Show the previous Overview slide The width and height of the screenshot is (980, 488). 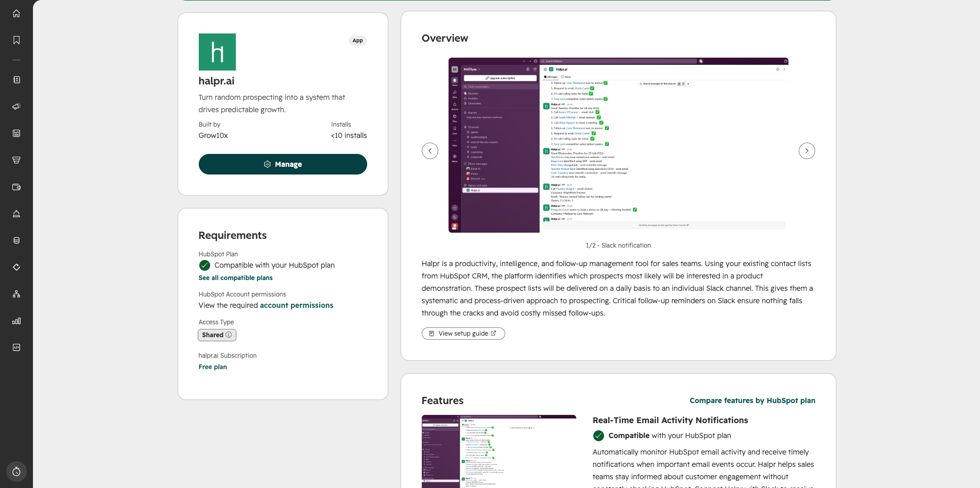(430, 151)
